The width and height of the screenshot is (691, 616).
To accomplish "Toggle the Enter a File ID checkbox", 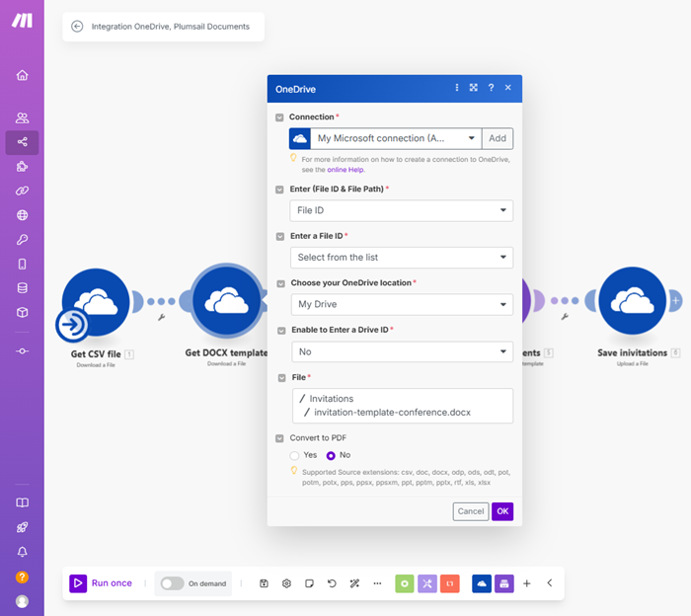I will tap(279, 237).
